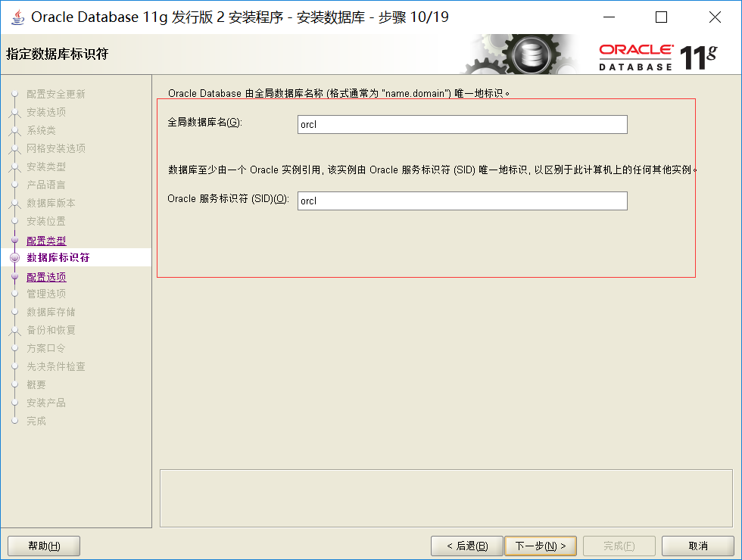Screen dimensions: 742x560
Task: Click the final 完成 step label in sidebar
Action: point(36,421)
